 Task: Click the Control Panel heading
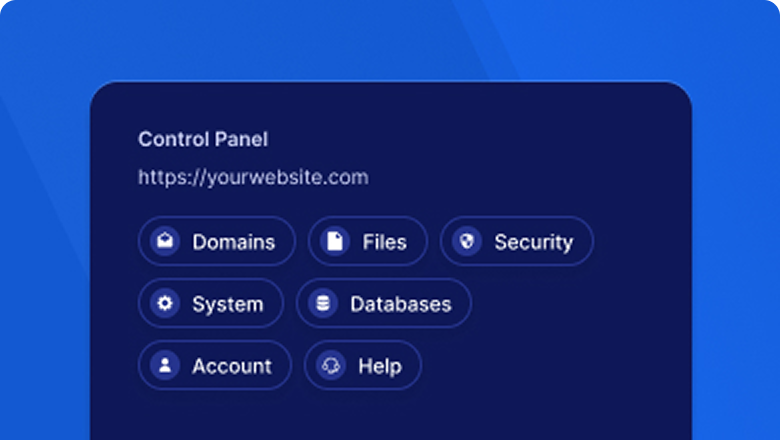click(203, 139)
